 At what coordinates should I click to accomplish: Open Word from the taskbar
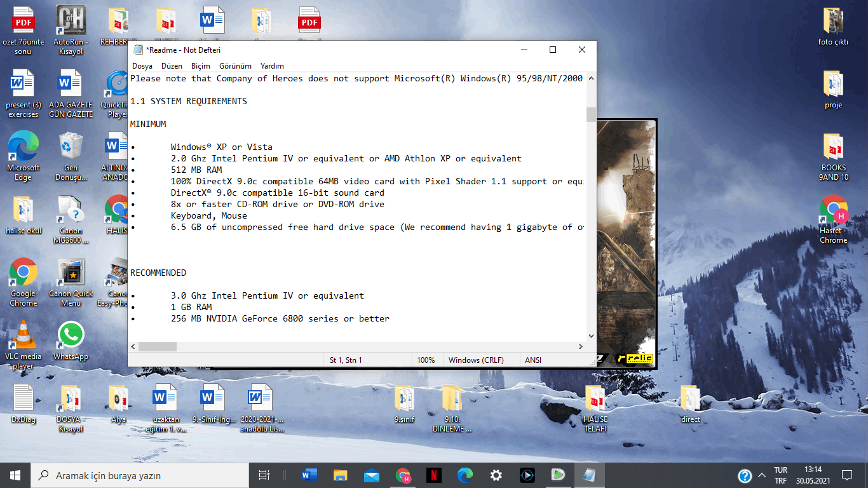coord(309,475)
